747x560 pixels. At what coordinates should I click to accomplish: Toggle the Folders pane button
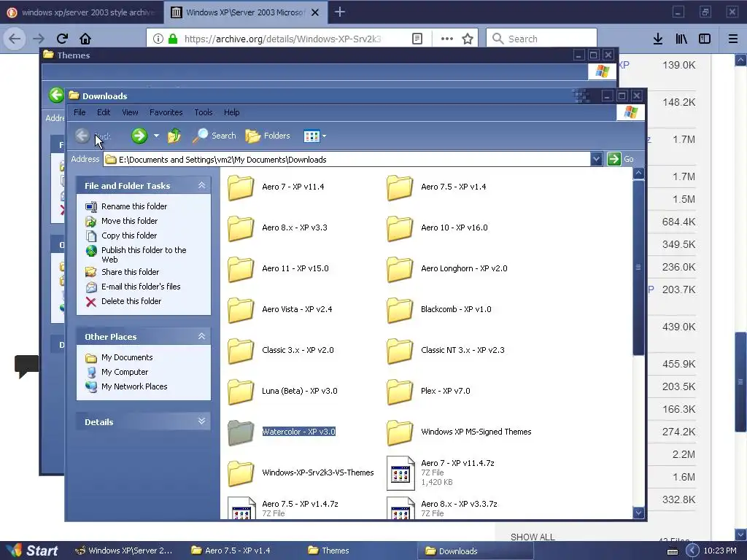[x=267, y=136]
